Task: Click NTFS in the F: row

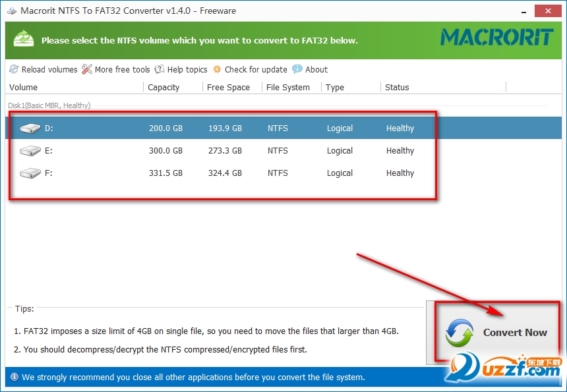Action: click(278, 173)
